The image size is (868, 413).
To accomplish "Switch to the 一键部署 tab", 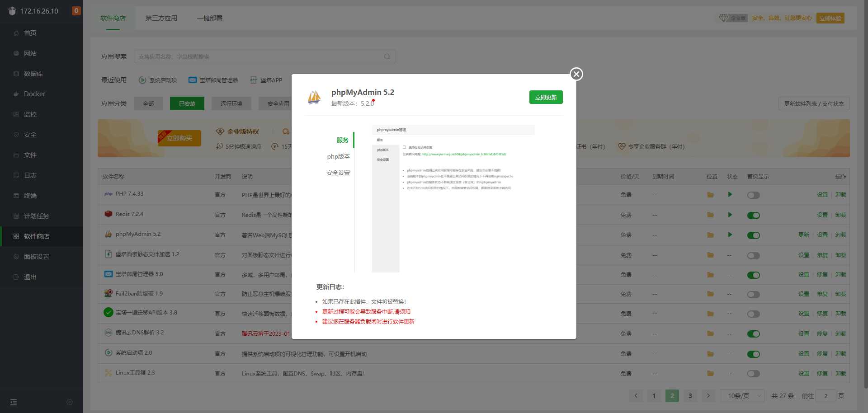I will (210, 18).
